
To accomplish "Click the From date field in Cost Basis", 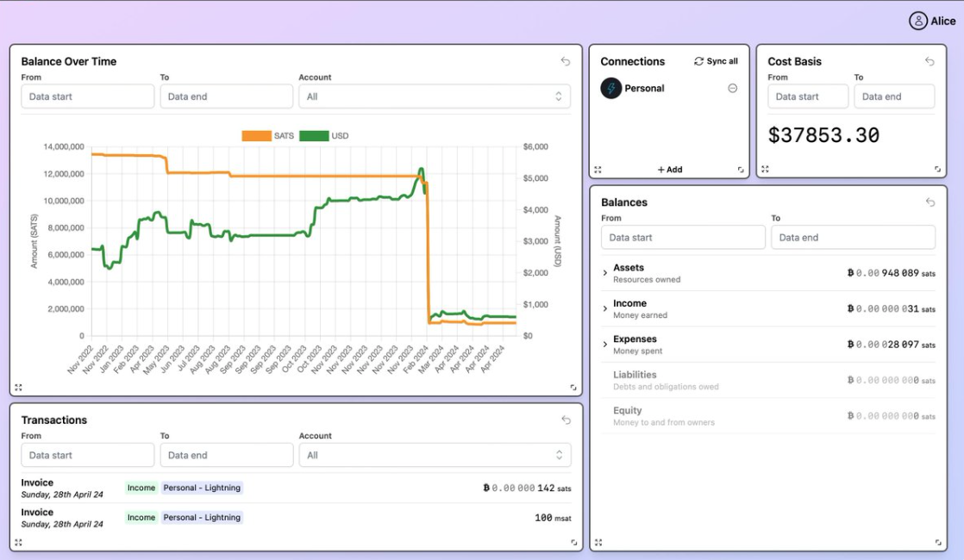I will 807,96.
